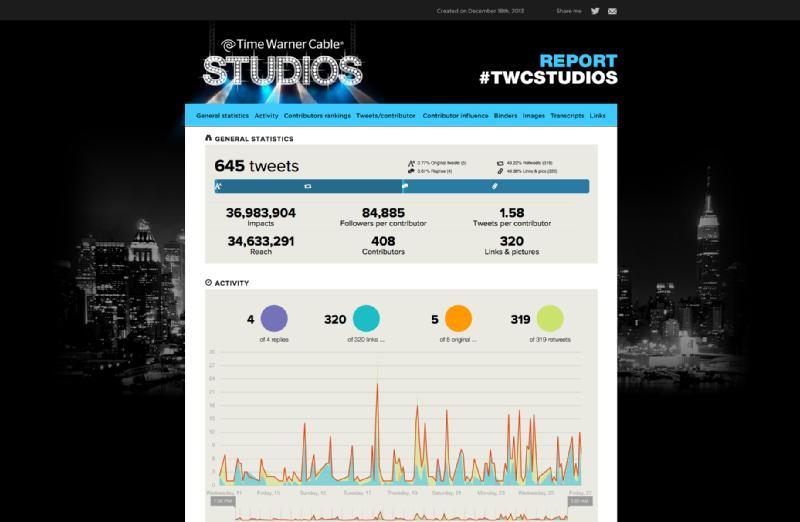Click the 84,885 followers per contributor figure

(x=383, y=213)
